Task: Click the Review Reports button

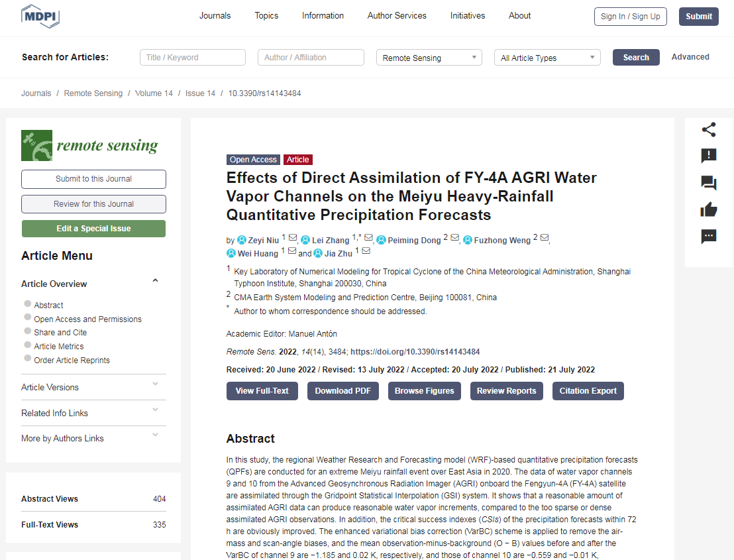Action: [507, 391]
